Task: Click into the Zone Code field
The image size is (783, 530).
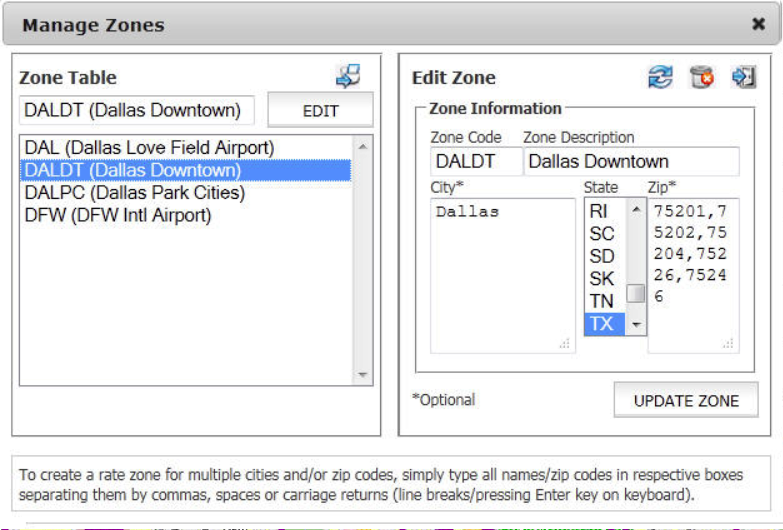Action: click(476, 161)
